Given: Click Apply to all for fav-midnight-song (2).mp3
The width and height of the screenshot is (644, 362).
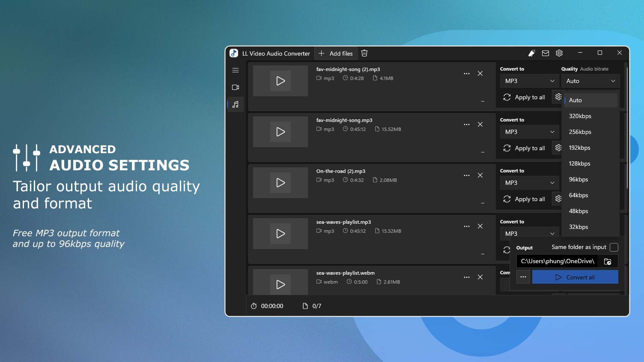Looking at the screenshot, I should point(525,97).
